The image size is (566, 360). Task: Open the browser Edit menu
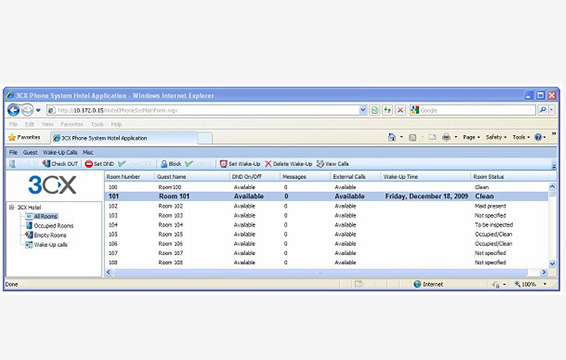[30, 124]
